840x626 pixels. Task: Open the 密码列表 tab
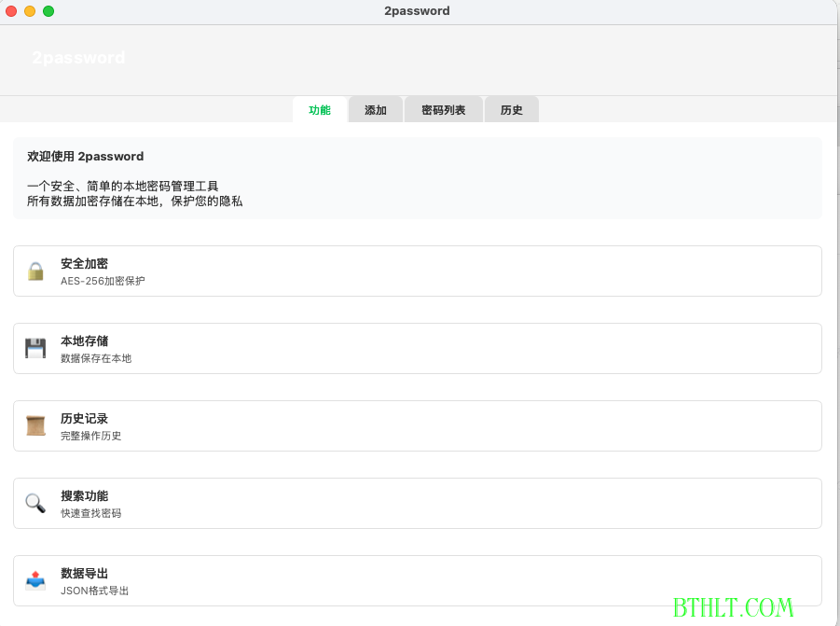point(443,109)
